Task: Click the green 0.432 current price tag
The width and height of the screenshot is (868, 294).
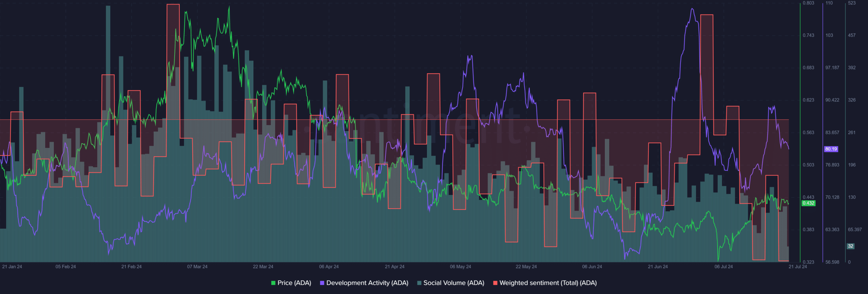Action: click(808, 203)
